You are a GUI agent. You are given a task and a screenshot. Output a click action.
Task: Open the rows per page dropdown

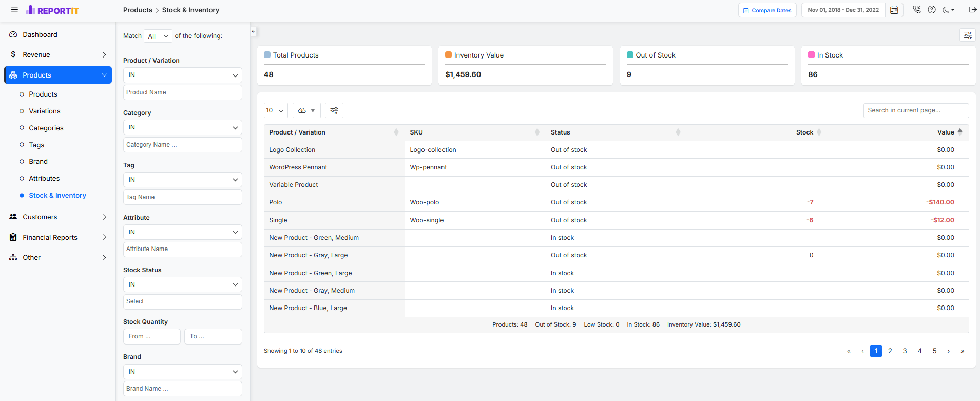pos(275,110)
